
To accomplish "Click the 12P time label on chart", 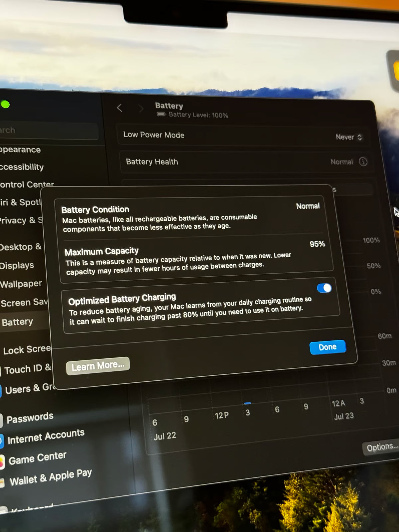I will [221, 415].
